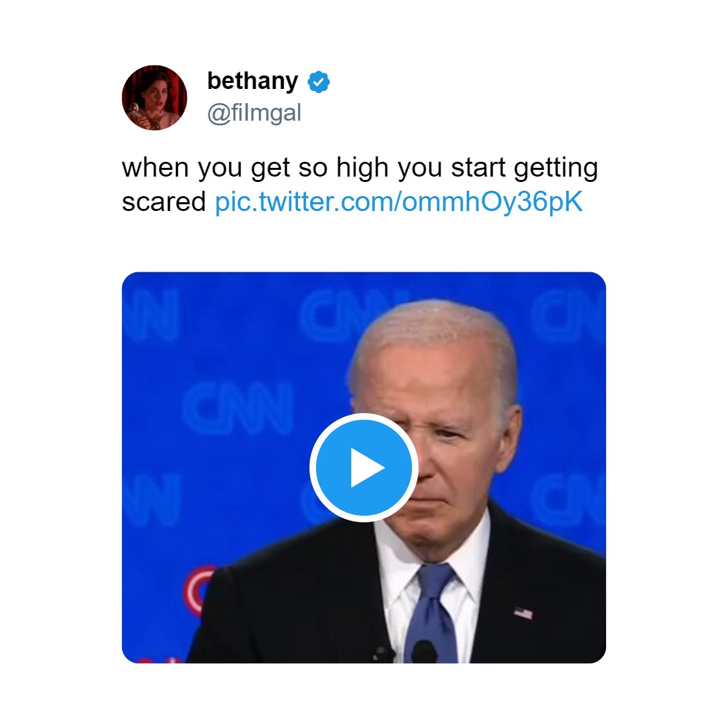Click the man's blue necktie
The height and width of the screenshot is (728, 728).
pos(432,613)
